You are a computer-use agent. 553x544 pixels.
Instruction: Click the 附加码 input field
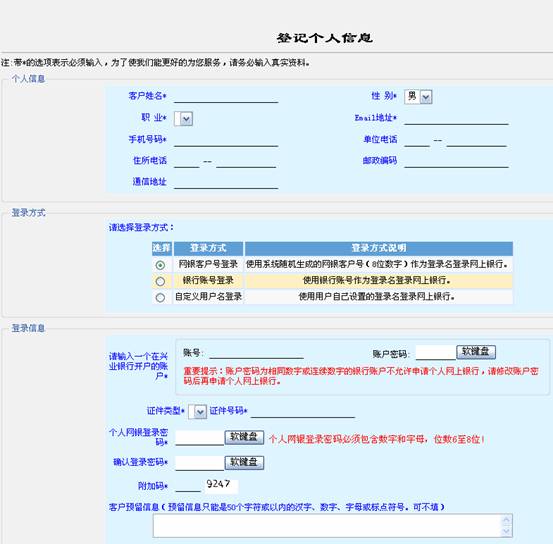pos(188,486)
